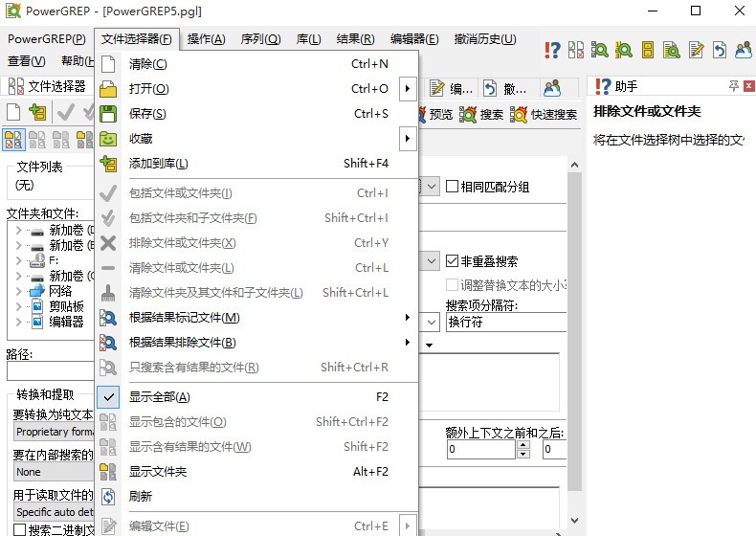This screenshot has height=536, width=756.
Task: Choose 刷新 from the menu
Action: pos(256,497)
